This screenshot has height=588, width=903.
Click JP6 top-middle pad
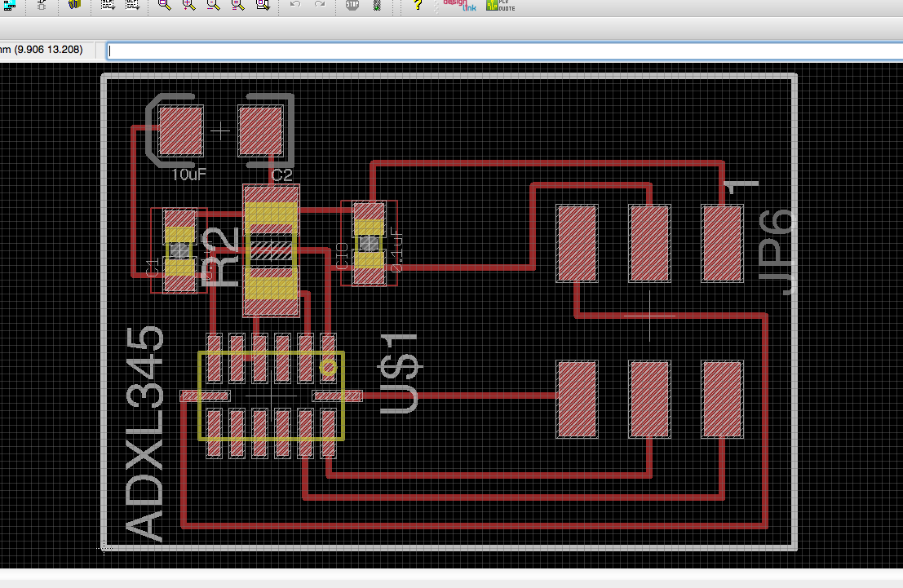[x=649, y=243]
